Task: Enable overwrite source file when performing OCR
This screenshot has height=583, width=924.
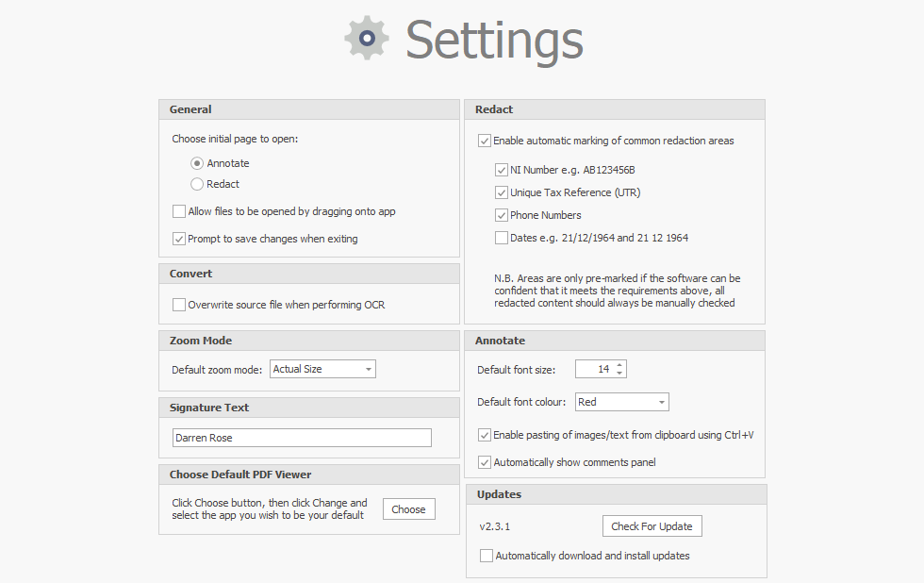Action: 179,305
